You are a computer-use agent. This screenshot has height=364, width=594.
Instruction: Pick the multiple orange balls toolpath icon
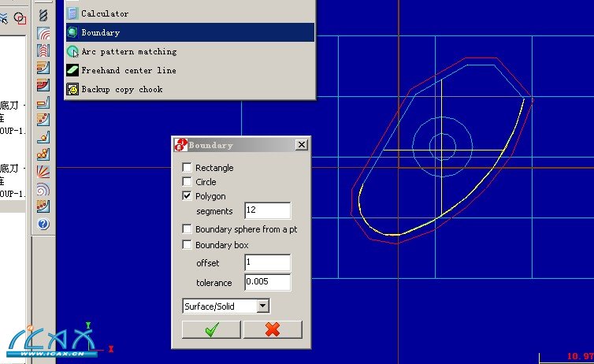[x=43, y=154]
